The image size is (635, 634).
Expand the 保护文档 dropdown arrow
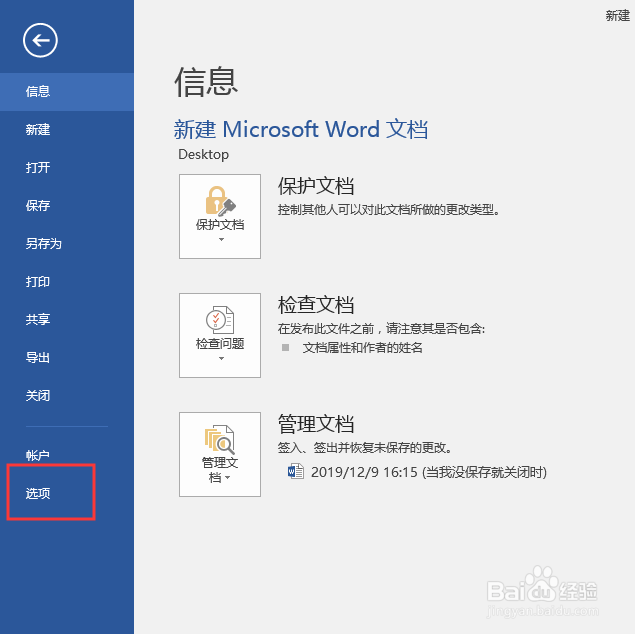point(221,240)
